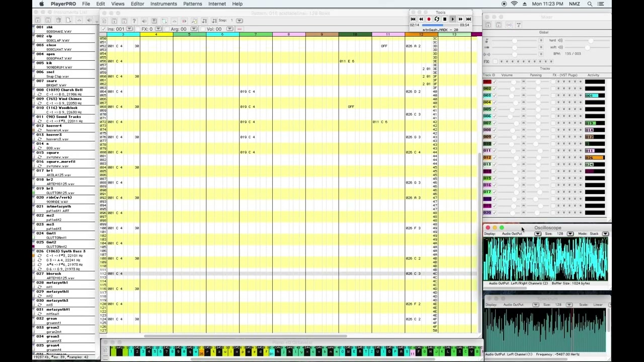The width and height of the screenshot is (644, 362).
Task: Click the load icon in Mixer toolbar
Action: (489, 25)
